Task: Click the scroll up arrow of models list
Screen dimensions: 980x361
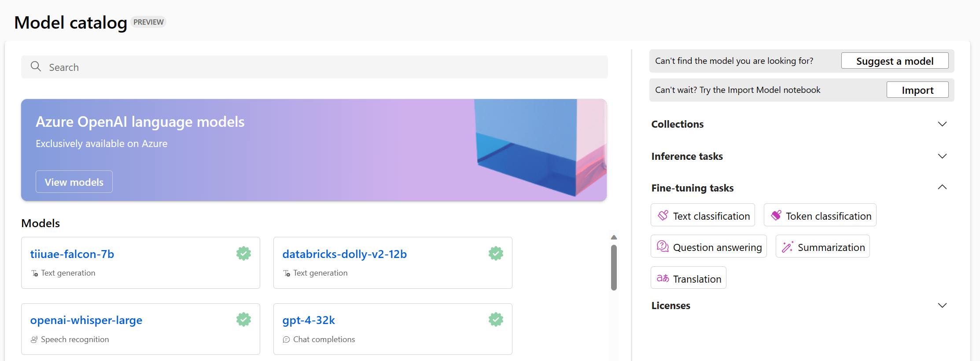Action: [x=614, y=237]
